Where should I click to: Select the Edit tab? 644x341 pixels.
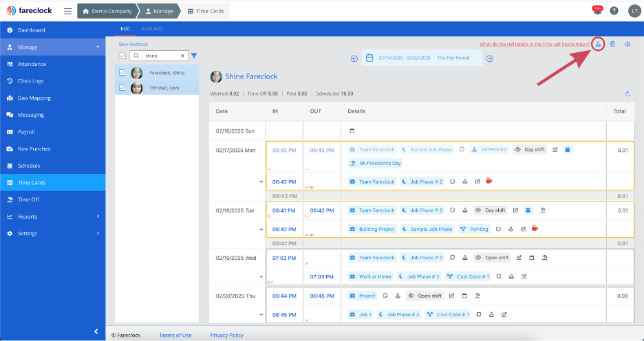click(125, 29)
